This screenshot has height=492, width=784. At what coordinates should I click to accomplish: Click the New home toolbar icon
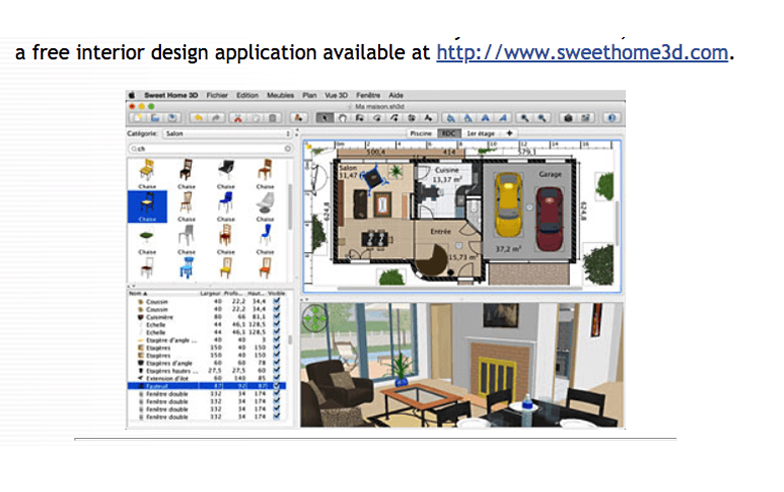tap(137, 118)
